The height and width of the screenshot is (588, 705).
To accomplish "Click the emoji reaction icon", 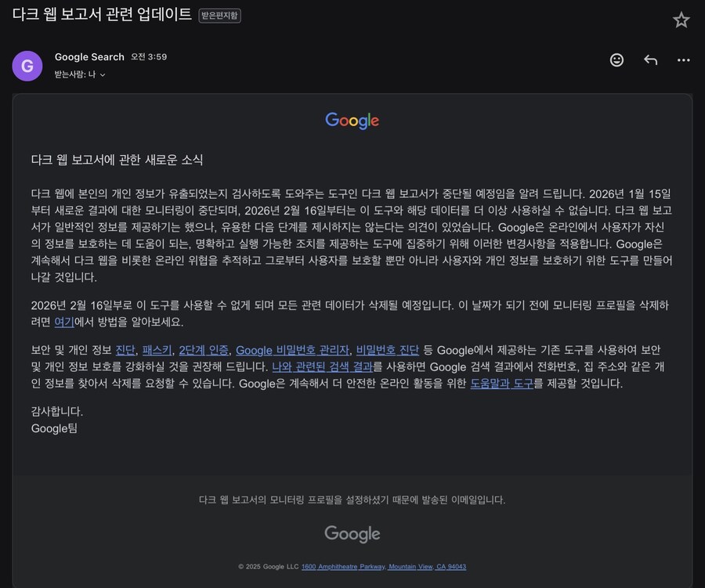I will point(616,60).
